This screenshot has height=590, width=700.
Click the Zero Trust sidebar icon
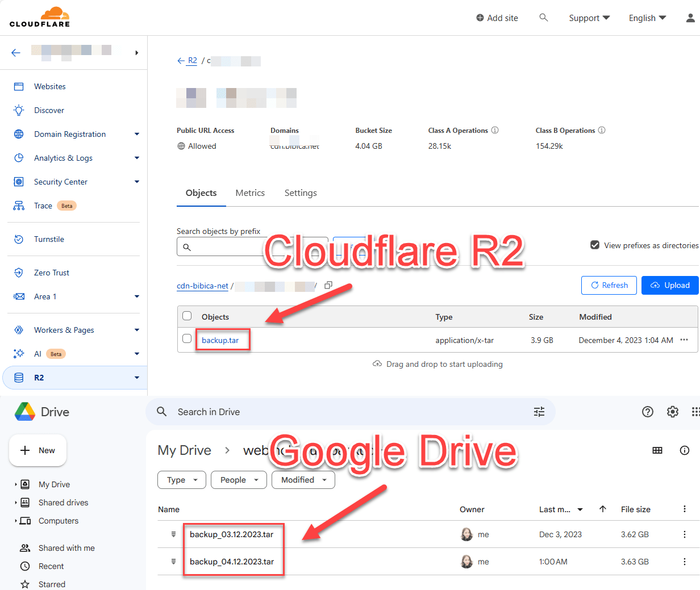coord(19,273)
